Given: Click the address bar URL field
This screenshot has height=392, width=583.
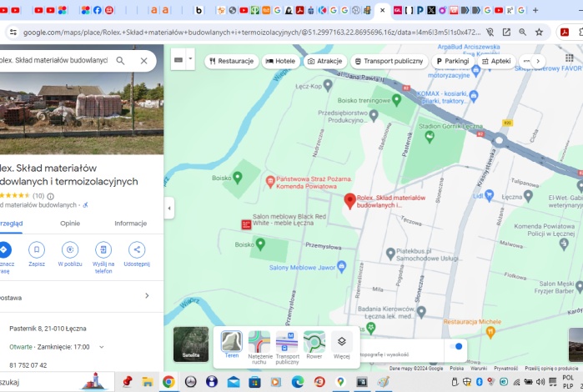Looking at the screenshot, I should pos(252,33).
